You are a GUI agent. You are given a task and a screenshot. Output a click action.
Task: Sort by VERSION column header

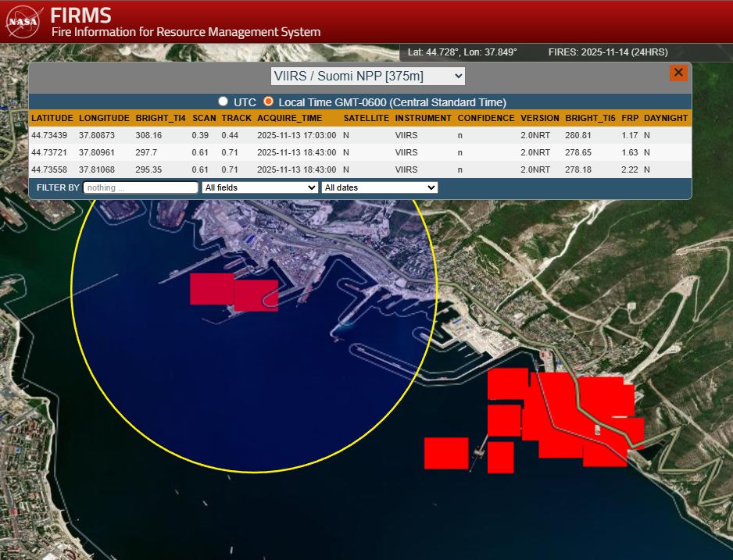[x=540, y=118]
